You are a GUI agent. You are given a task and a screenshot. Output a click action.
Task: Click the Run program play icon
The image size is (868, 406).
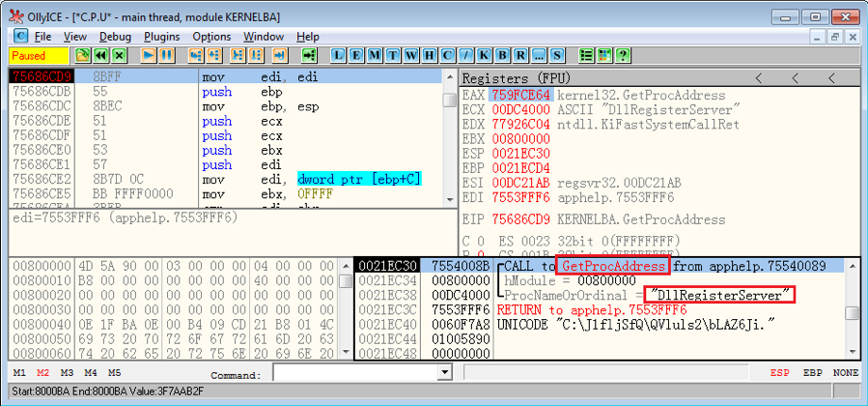[149, 56]
